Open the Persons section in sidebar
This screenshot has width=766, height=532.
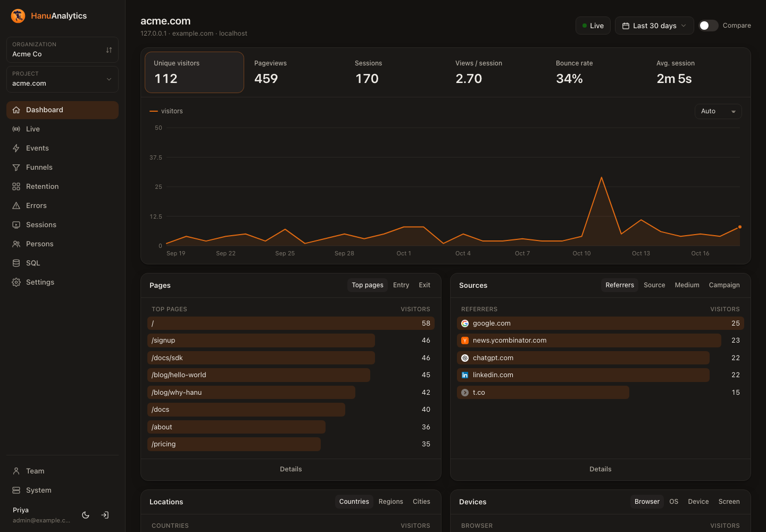click(62, 244)
